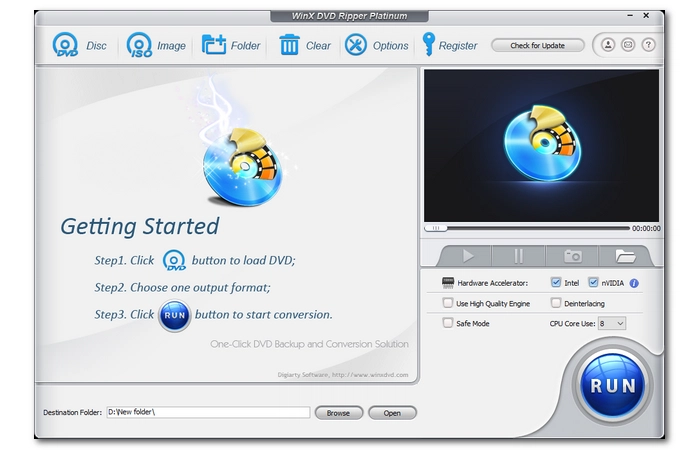Play the preview video
The height and width of the screenshot is (450, 700).
tap(467, 256)
